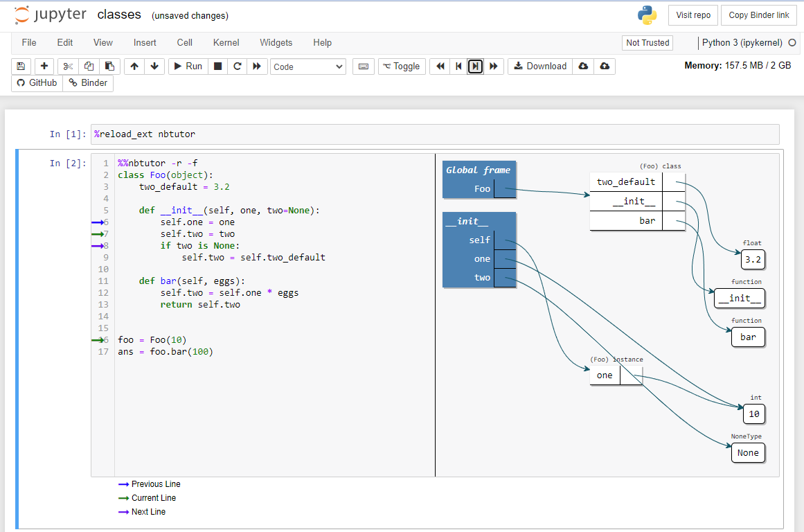The image size is (804, 532).
Task: Expand the File menu
Action: [x=29, y=43]
